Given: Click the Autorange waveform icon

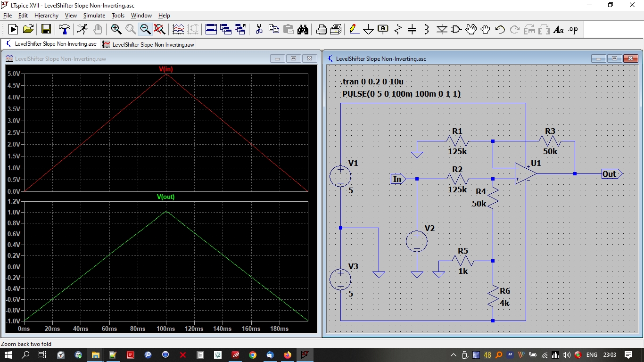Looking at the screenshot, I should (178, 29).
